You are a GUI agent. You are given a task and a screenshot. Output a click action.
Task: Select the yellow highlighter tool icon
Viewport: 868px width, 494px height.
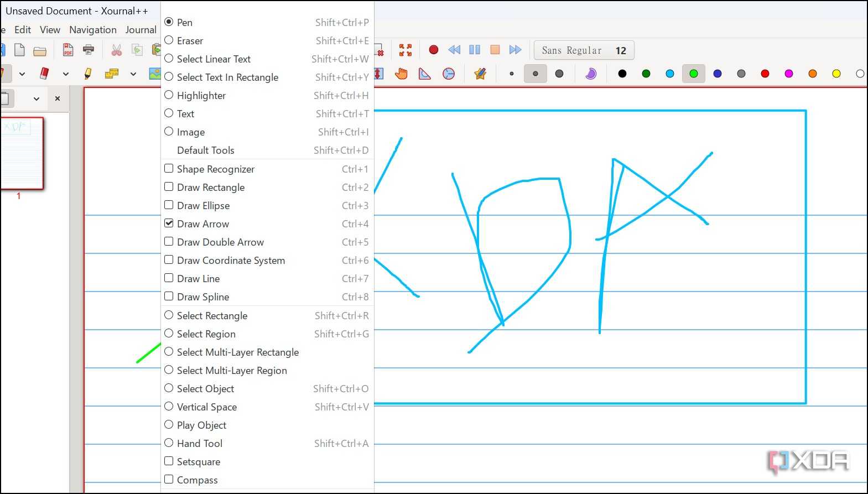tap(88, 74)
